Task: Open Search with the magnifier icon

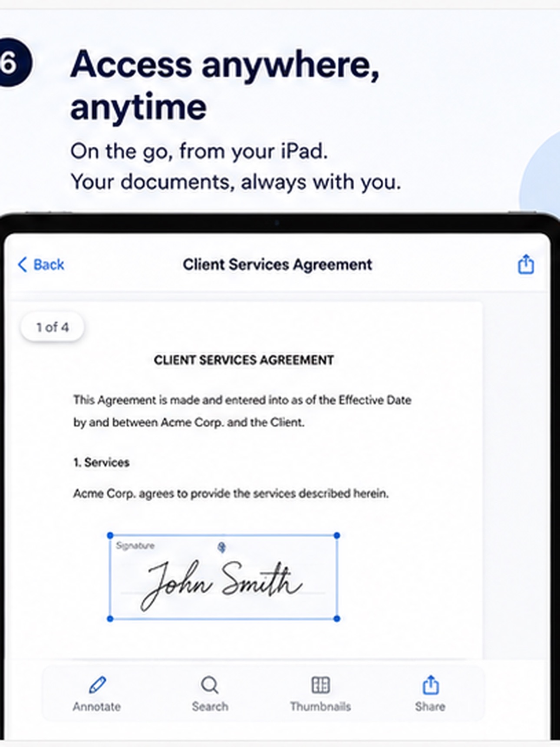Action: [x=210, y=694]
